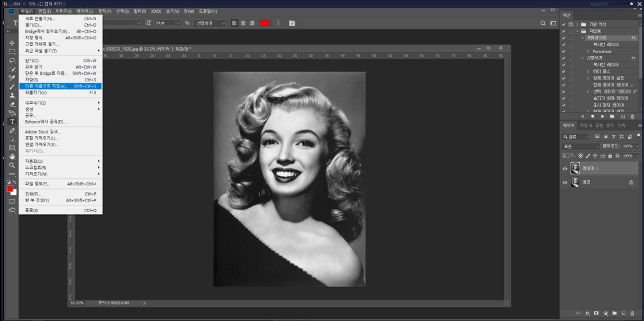Open the blend mode dropdown 표준
644x321 pixels.
[581, 145]
